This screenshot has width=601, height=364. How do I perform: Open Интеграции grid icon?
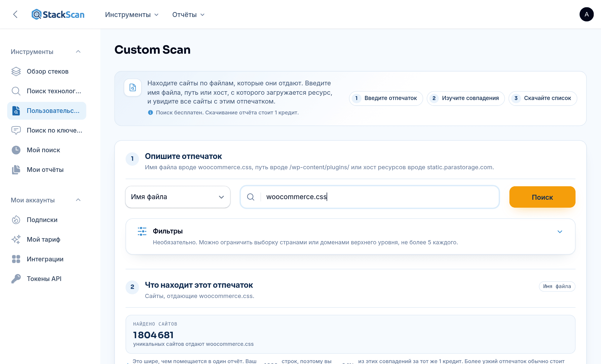click(x=16, y=259)
